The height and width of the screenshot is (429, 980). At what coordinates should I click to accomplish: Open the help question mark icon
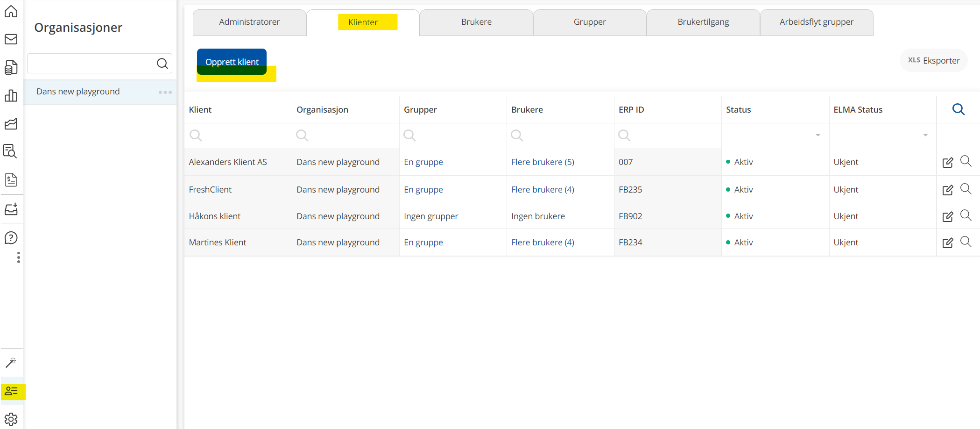click(x=11, y=238)
